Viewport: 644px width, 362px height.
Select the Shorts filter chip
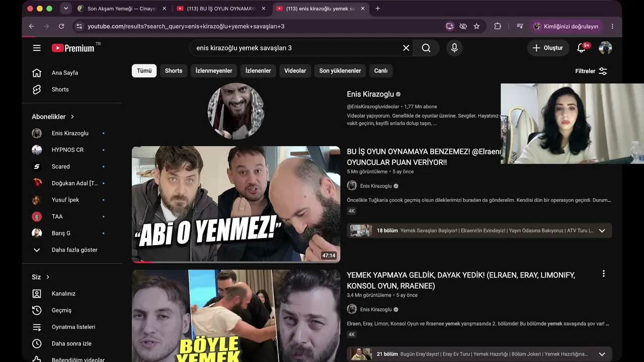pos(174,71)
